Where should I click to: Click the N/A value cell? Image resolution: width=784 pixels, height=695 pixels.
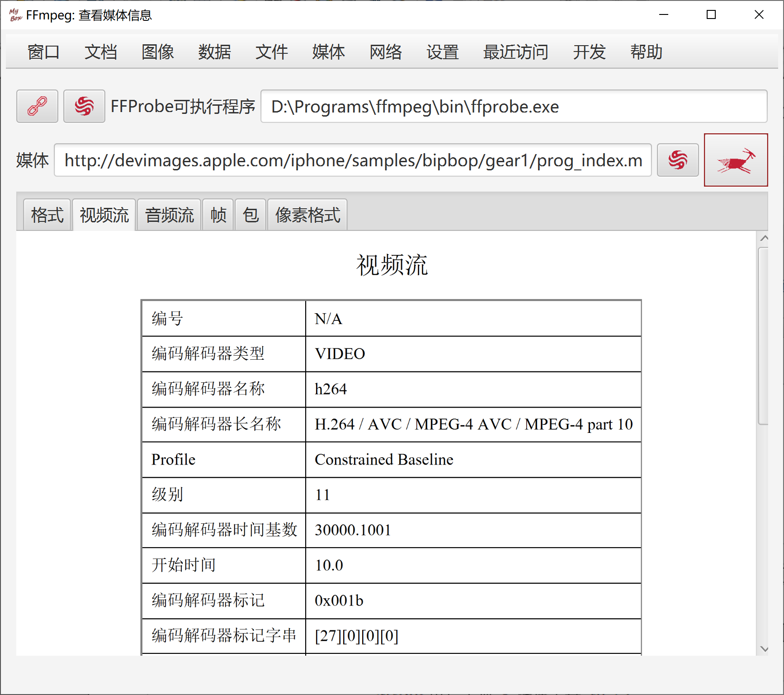tap(473, 319)
